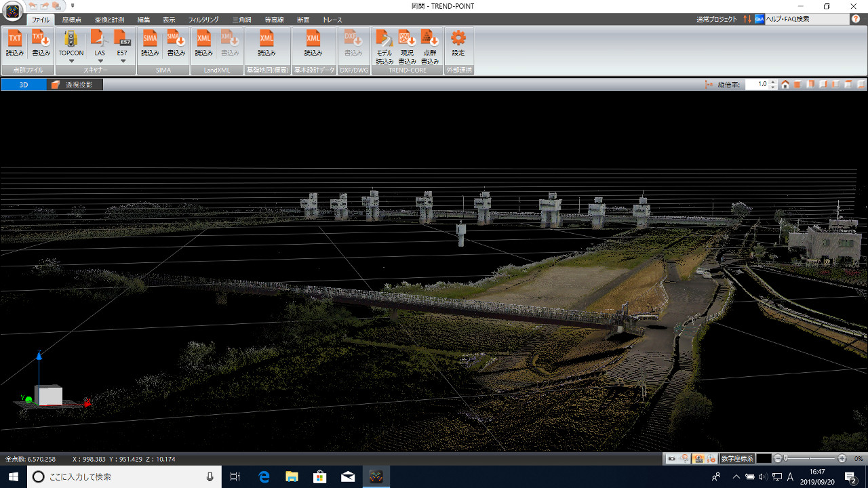This screenshot has height=488, width=868.
Task: Open the 表示 ribbon tab
Action: (x=169, y=20)
